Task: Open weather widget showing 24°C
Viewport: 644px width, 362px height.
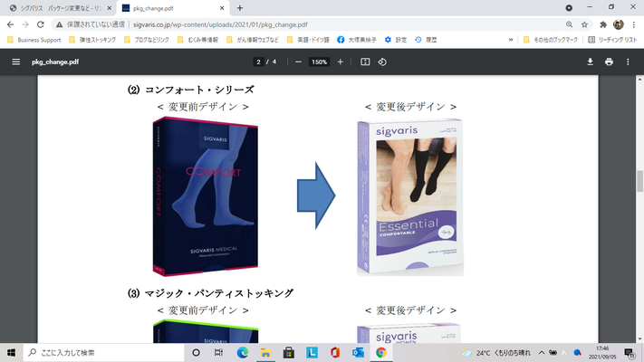Action: pyautogui.click(x=496, y=353)
